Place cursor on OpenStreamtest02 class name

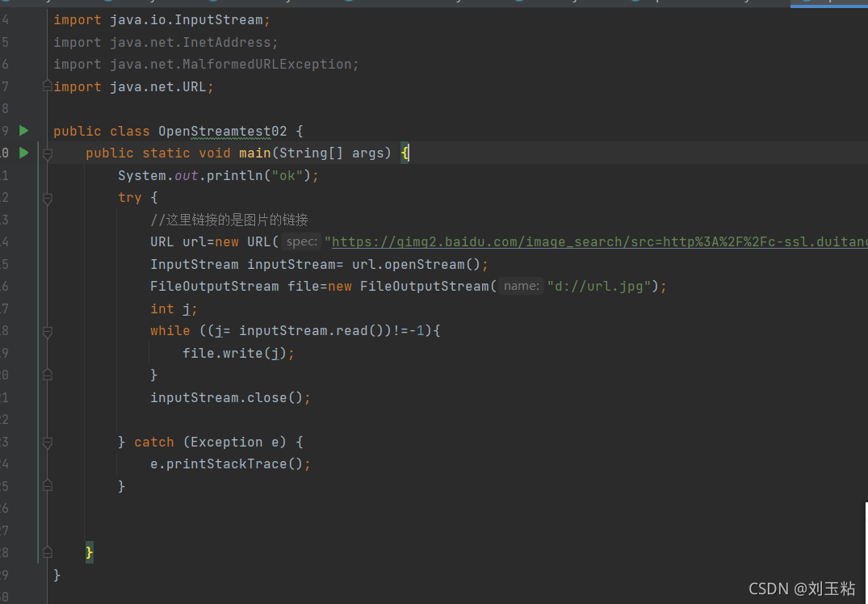(223, 131)
